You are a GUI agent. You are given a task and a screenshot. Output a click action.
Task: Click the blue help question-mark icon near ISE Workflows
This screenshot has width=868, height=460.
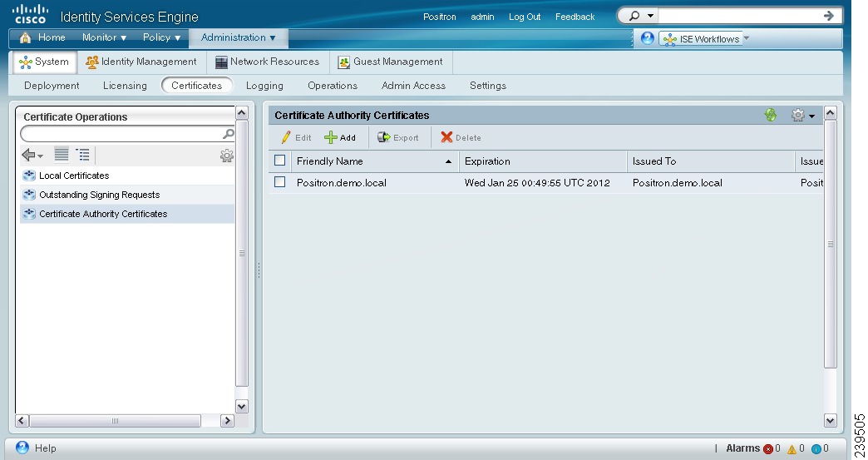(x=647, y=38)
